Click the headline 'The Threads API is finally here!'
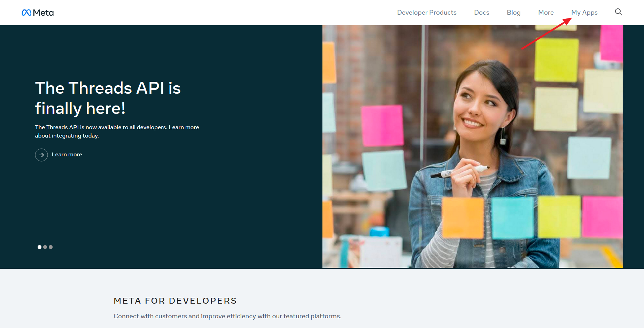The image size is (644, 328). pos(108,98)
